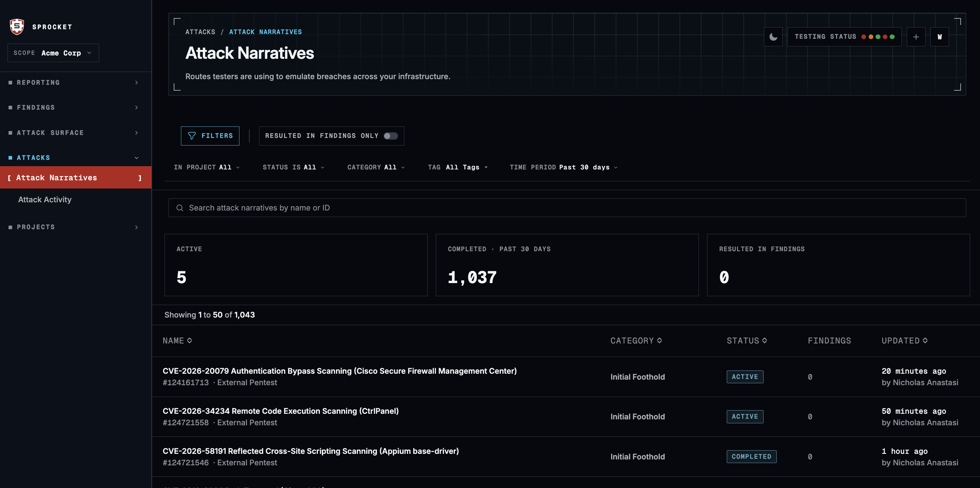Open the Status Is All dropdown

(293, 167)
